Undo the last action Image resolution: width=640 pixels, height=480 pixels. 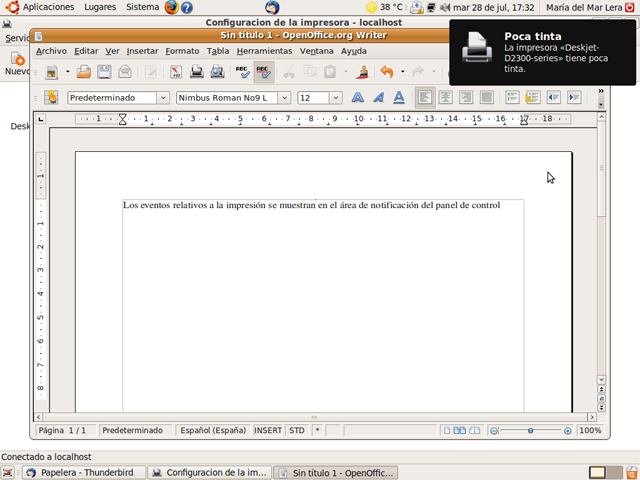[x=387, y=72]
